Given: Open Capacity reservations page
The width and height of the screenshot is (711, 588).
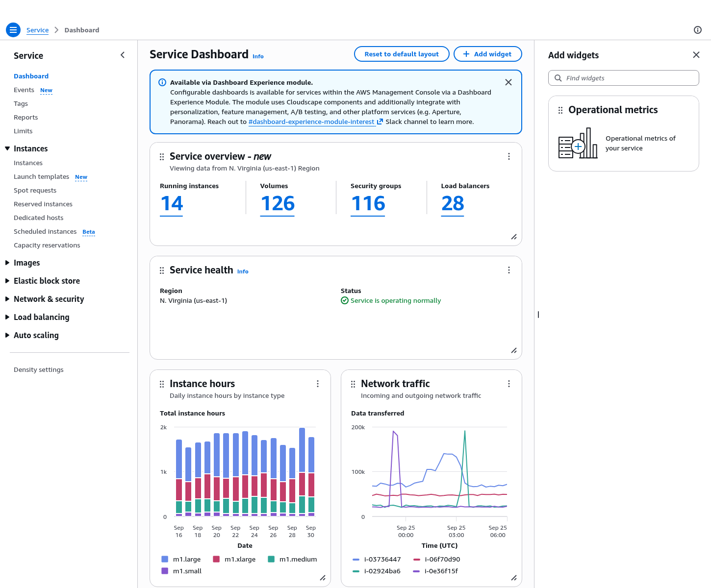Looking at the screenshot, I should point(47,245).
